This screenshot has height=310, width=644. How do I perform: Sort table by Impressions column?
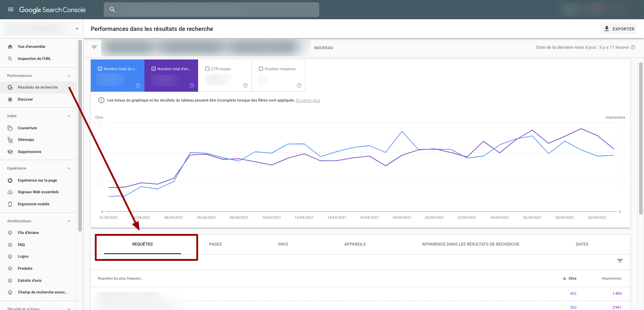pos(612,278)
